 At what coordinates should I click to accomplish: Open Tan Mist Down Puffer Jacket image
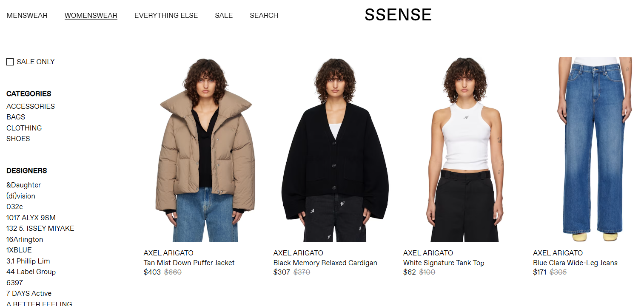[205, 150]
